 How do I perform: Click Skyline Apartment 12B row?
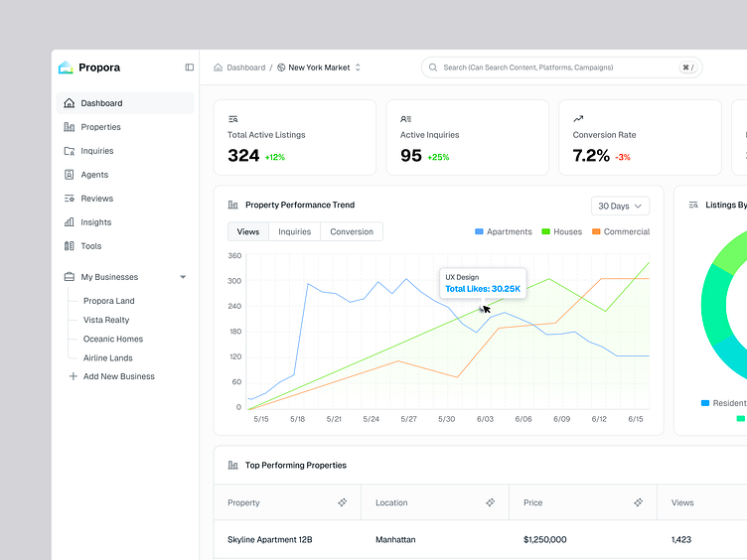[269, 539]
